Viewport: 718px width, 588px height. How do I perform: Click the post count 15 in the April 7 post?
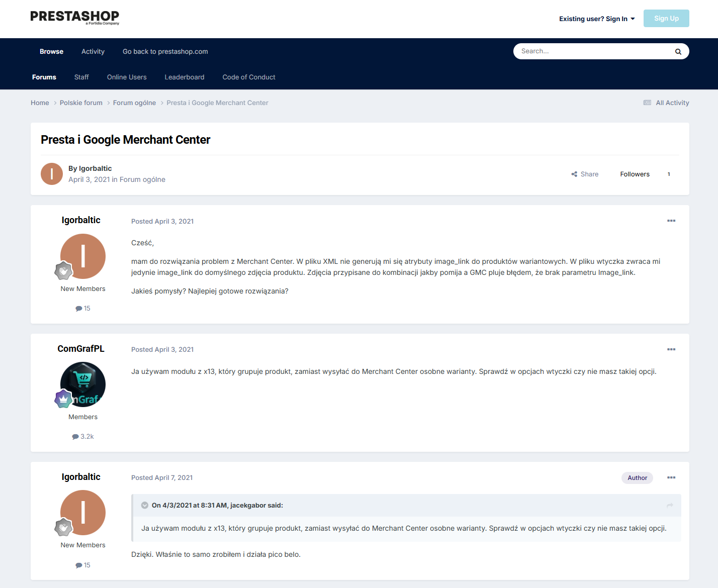83,565
